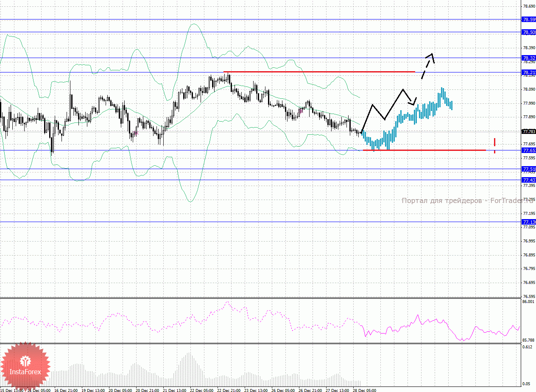The width and height of the screenshot is (536, 392).
Task: Click the 77.13 price level label
Action: (x=528, y=222)
